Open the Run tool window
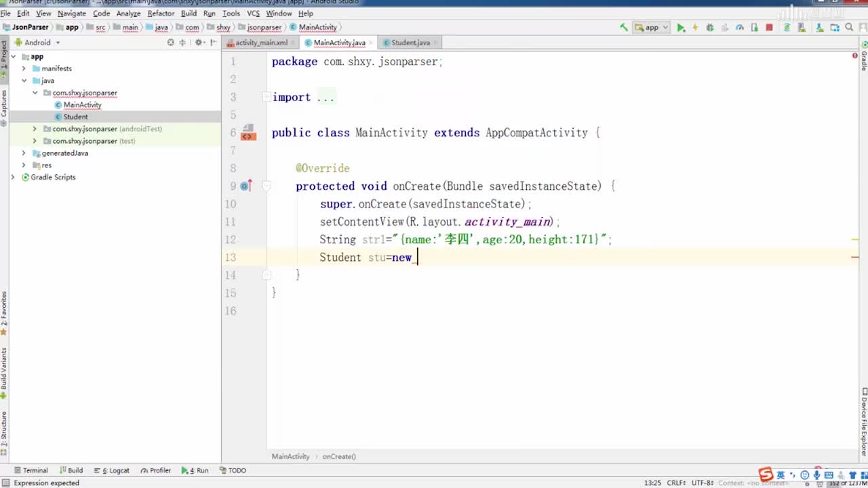This screenshot has height=488, width=868. click(195, 470)
